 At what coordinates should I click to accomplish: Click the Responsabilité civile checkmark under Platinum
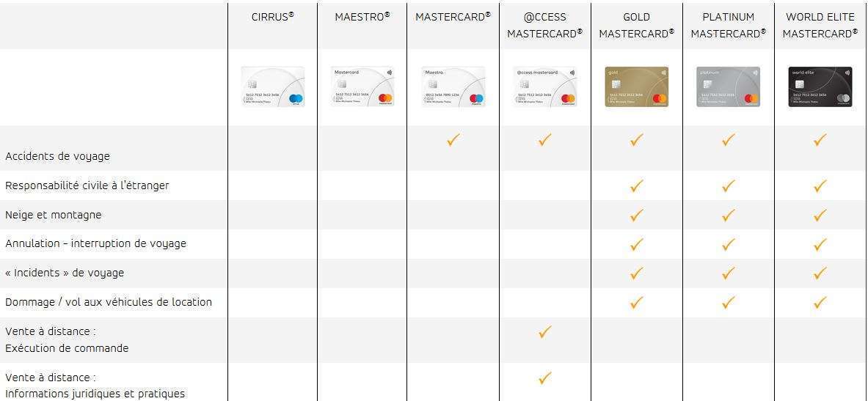pyautogui.click(x=728, y=186)
